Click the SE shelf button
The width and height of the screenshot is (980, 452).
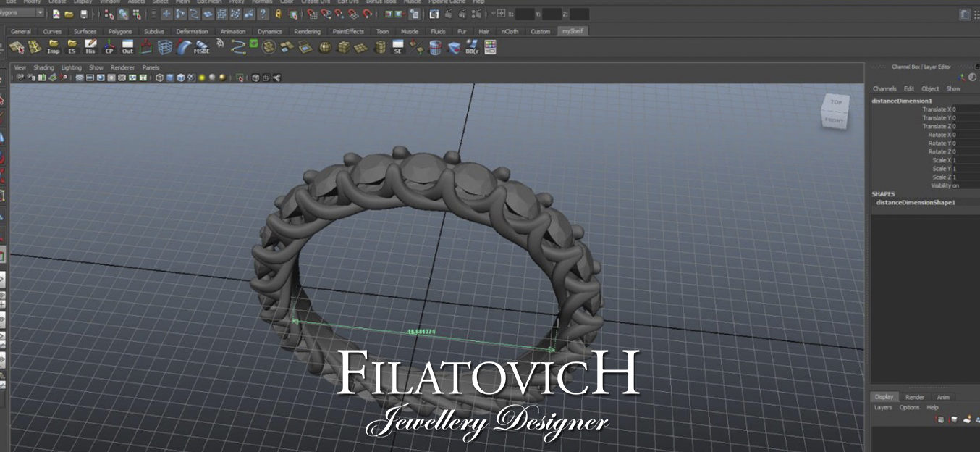coord(397,47)
